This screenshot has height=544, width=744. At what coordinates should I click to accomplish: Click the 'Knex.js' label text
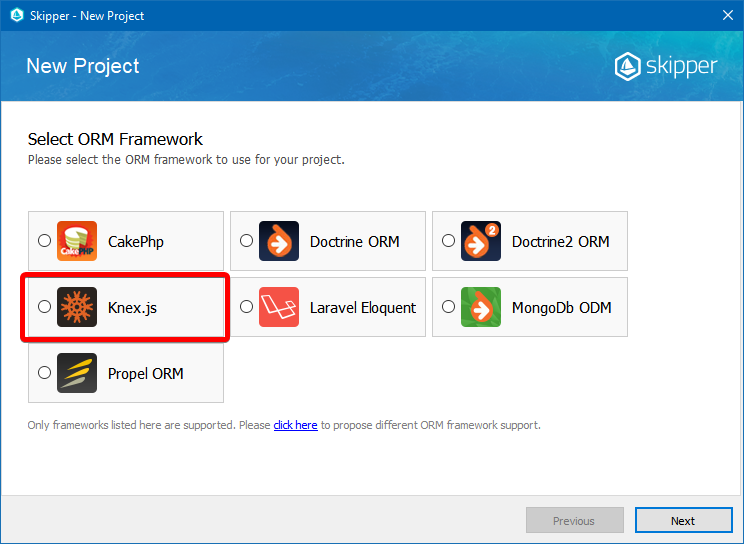[x=132, y=308]
